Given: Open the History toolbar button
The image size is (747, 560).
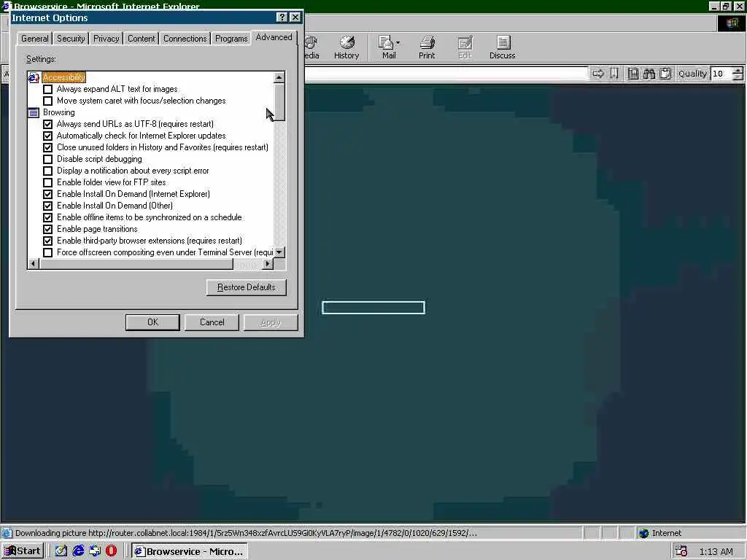Looking at the screenshot, I should 347,47.
